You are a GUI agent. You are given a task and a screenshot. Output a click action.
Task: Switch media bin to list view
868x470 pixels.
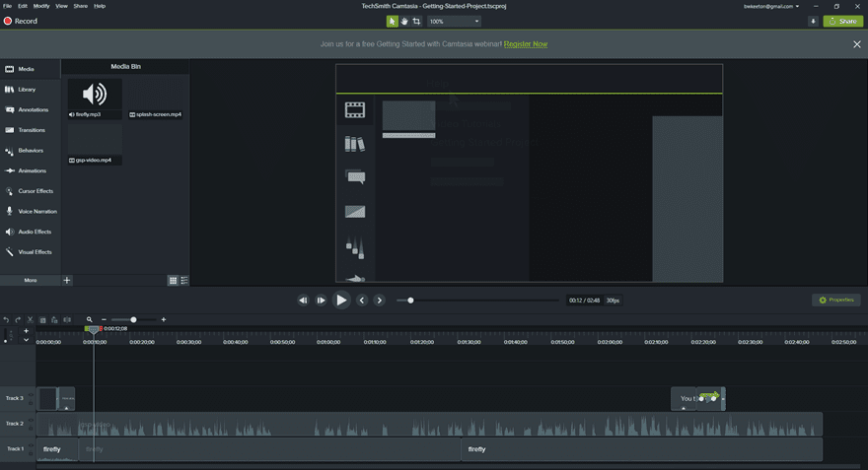[184, 280]
